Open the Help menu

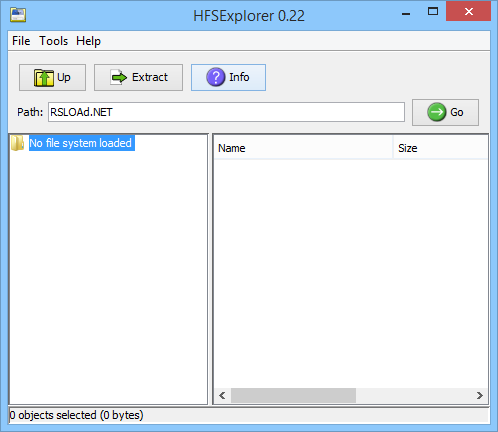tap(88, 41)
